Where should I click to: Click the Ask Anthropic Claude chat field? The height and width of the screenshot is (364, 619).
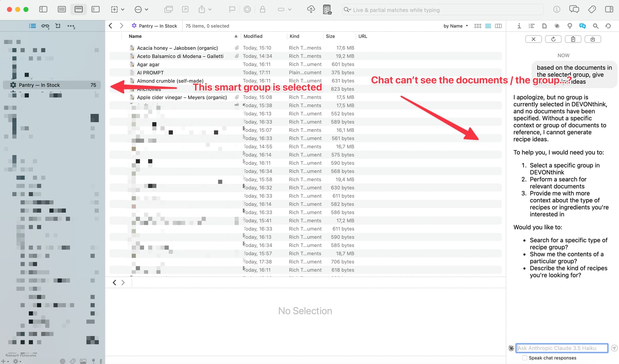[x=561, y=348]
